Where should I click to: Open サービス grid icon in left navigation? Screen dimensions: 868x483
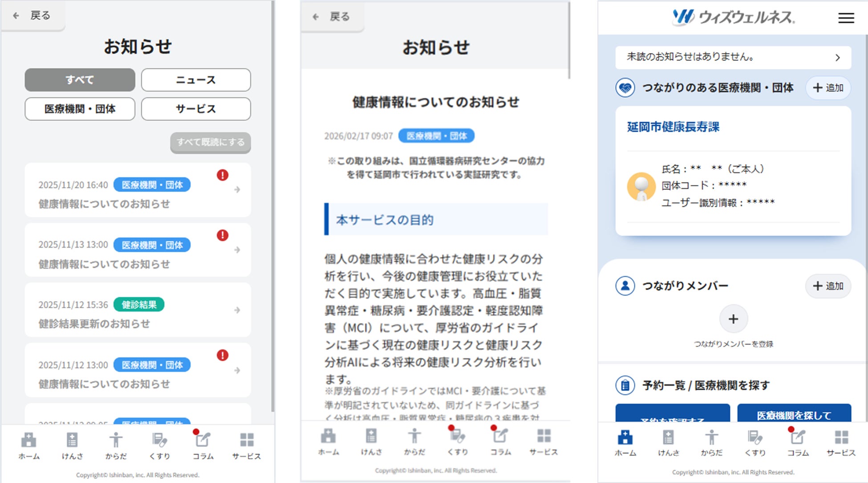click(x=247, y=440)
